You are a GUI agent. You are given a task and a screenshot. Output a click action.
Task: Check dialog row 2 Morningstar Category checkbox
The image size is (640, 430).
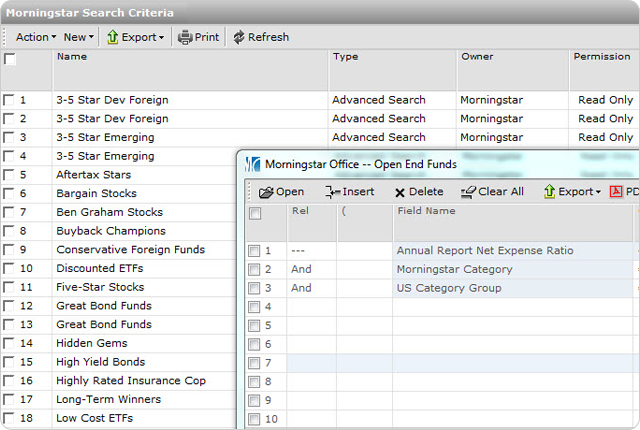[254, 269]
